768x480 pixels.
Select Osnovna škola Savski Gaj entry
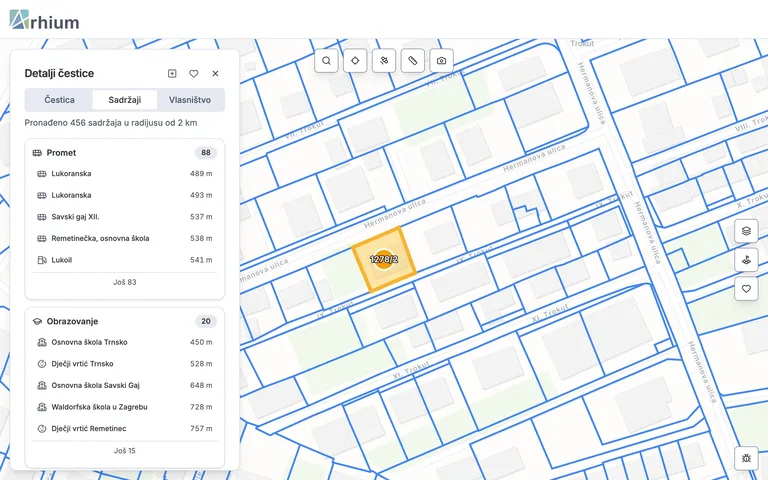pos(124,385)
